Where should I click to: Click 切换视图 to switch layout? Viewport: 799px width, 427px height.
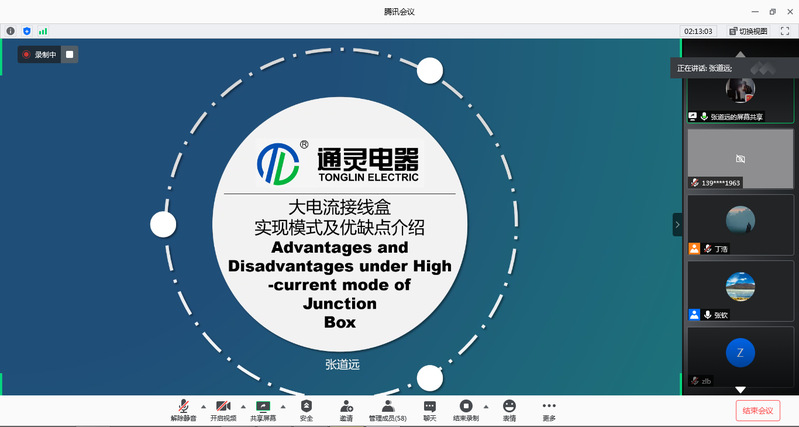(x=748, y=31)
